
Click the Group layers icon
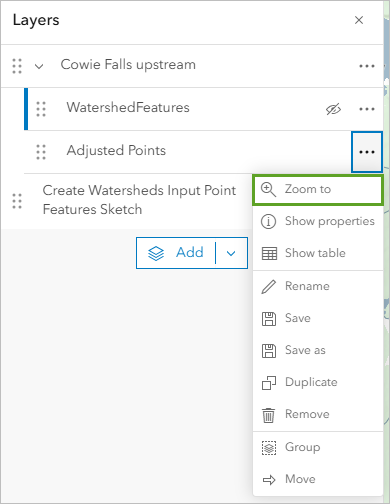click(x=269, y=447)
